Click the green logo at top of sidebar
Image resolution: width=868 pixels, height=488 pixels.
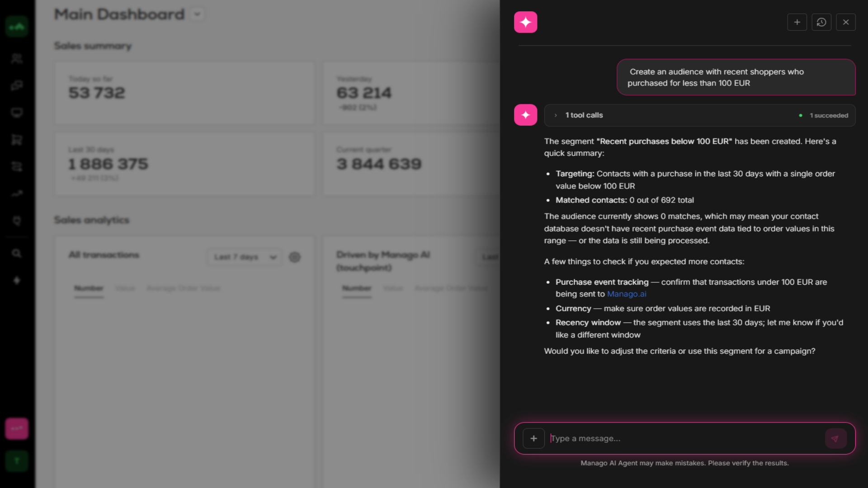17,26
